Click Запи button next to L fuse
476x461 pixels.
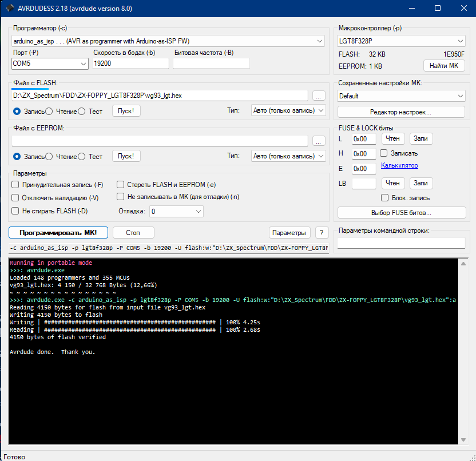pos(421,138)
